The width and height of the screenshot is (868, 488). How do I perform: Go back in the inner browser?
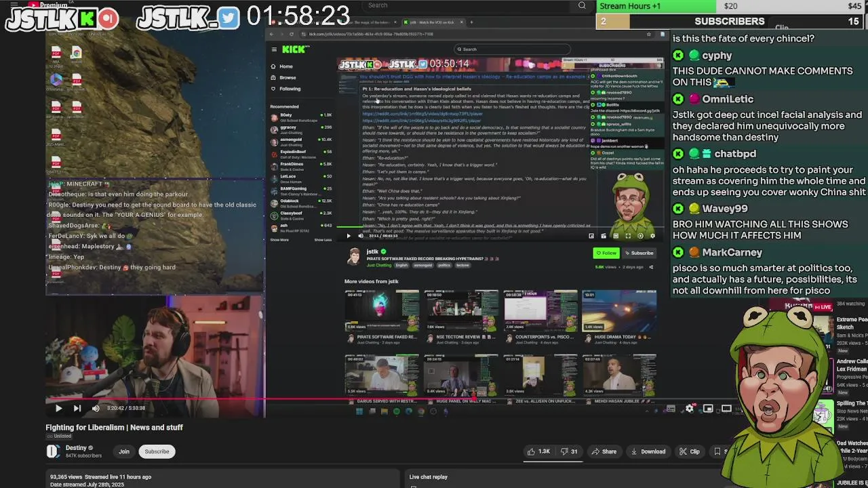[x=272, y=34]
